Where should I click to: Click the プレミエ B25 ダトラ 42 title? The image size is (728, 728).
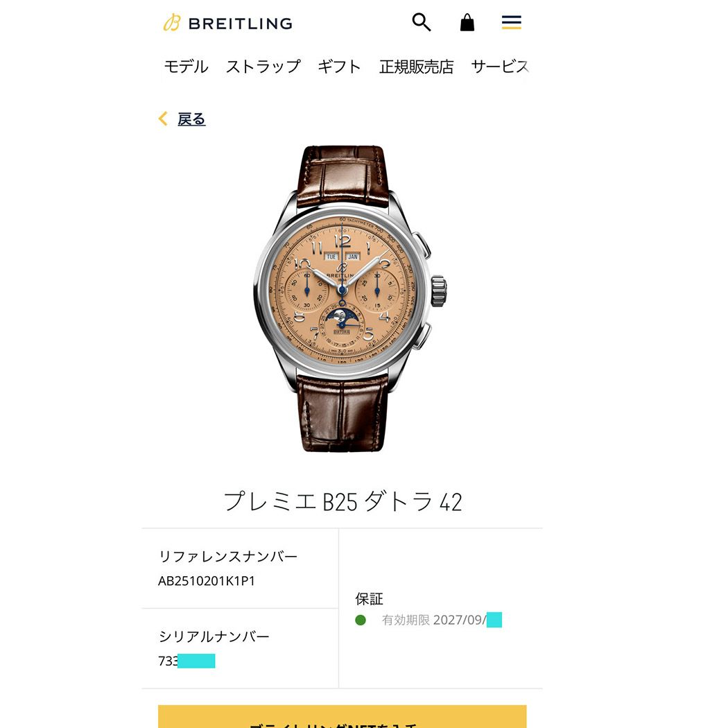pos(343,502)
